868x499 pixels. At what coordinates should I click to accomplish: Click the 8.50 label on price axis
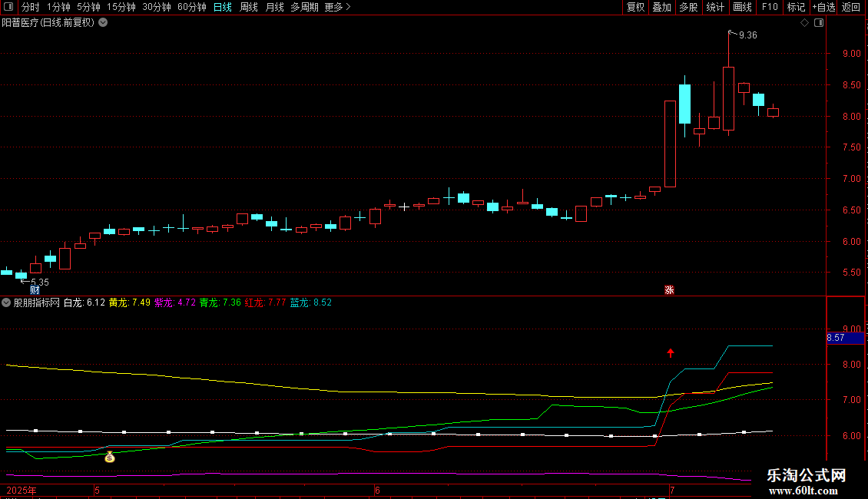coord(852,85)
